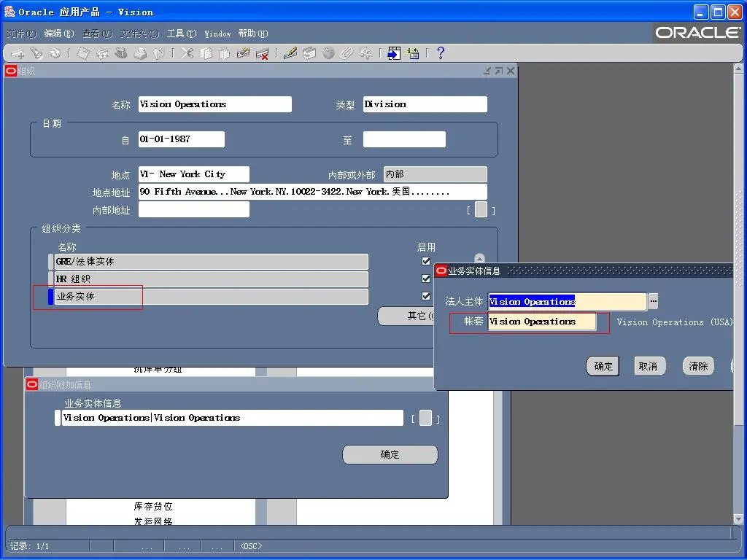
Task: Open list of values beside 法人主体 field
Action: [x=653, y=301]
